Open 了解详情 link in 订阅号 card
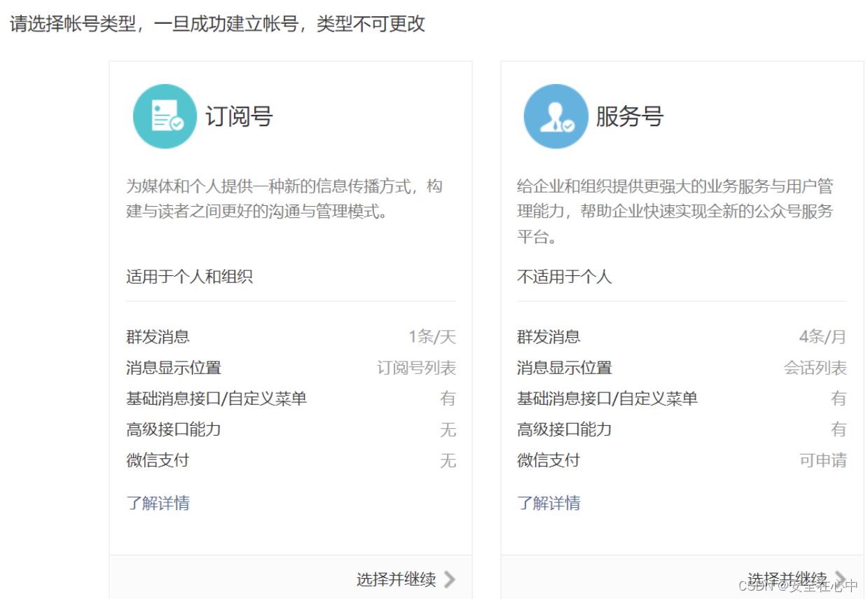Screen dimensions: 868x599 pyautogui.click(x=158, y=503)
